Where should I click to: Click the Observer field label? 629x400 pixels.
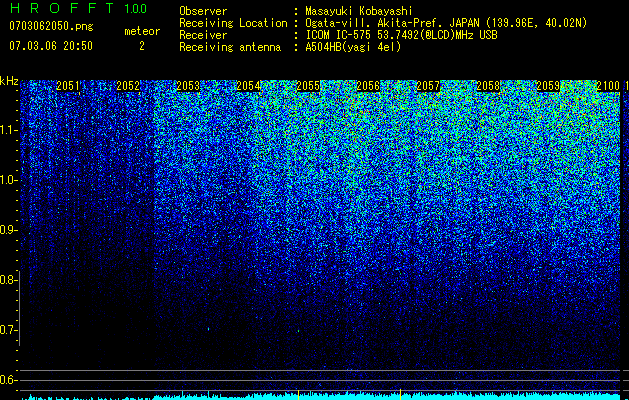pos(203,11)
